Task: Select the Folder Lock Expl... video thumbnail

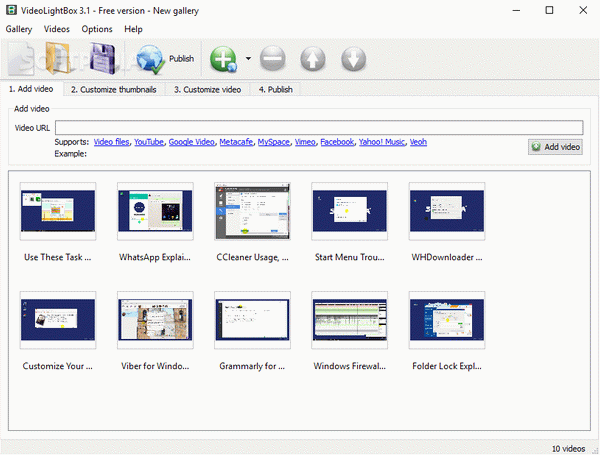Action: click(447, 320)
